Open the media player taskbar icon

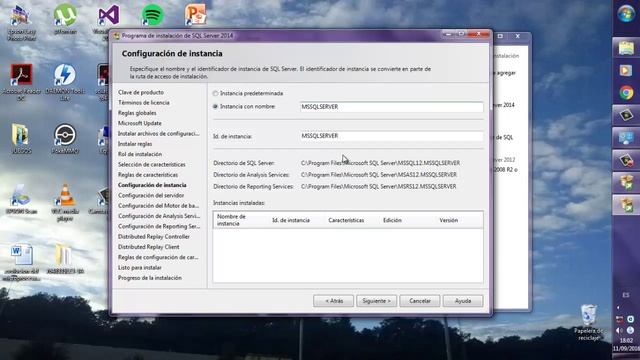(626, 70)
